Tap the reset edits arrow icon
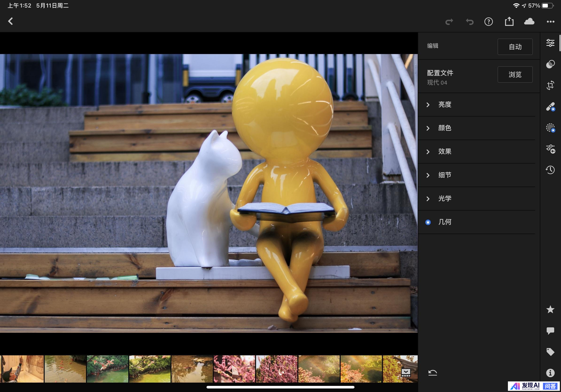The height and width of the screenshot is (392, 561). click(x=432, y=373)
